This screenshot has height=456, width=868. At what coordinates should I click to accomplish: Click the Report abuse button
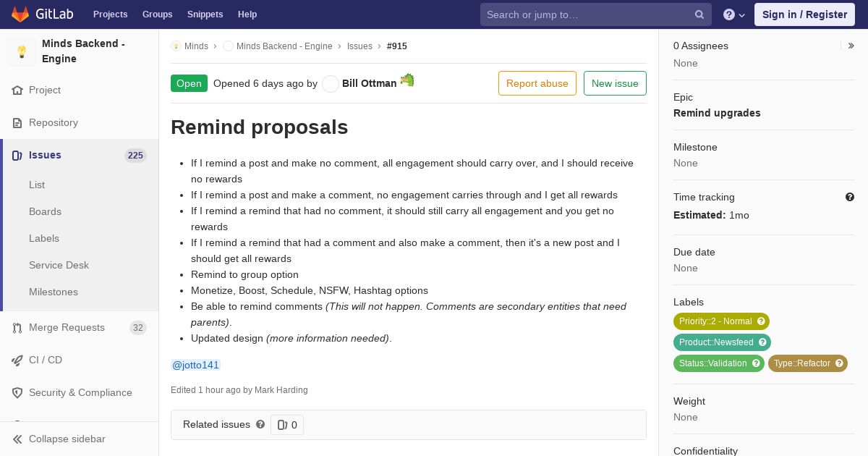(537, 83)
